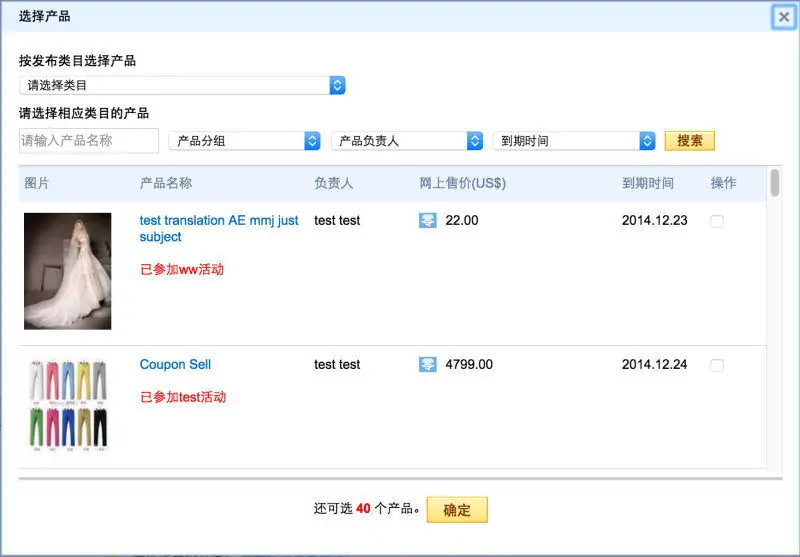Open the colored pants product thumbnail

[x=68, y=403]
